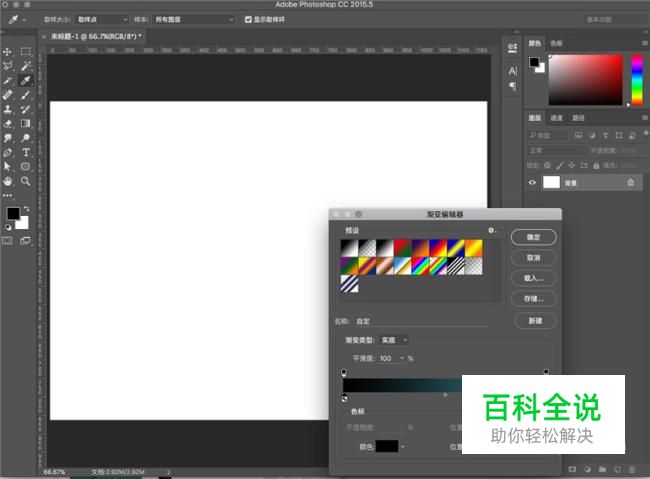Click the 新建 button
Viewport: 650px width, 479px height.
tap(534, 321)
